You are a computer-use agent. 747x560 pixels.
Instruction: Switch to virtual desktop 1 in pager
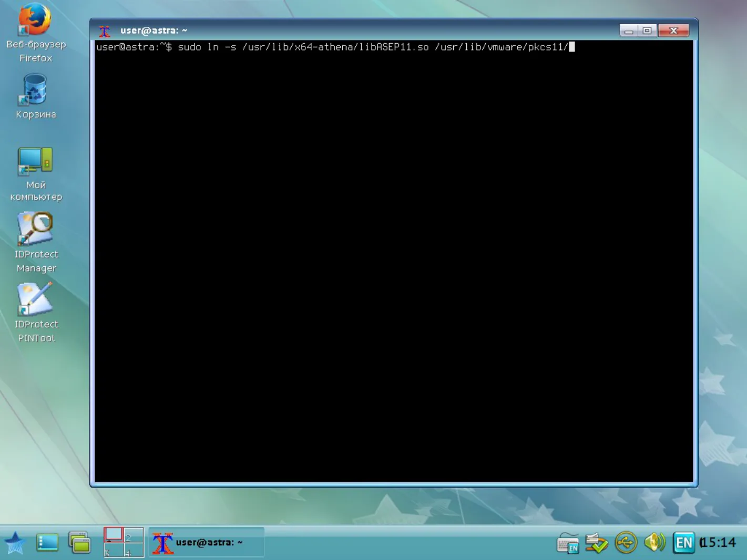(x=114, y=535)
